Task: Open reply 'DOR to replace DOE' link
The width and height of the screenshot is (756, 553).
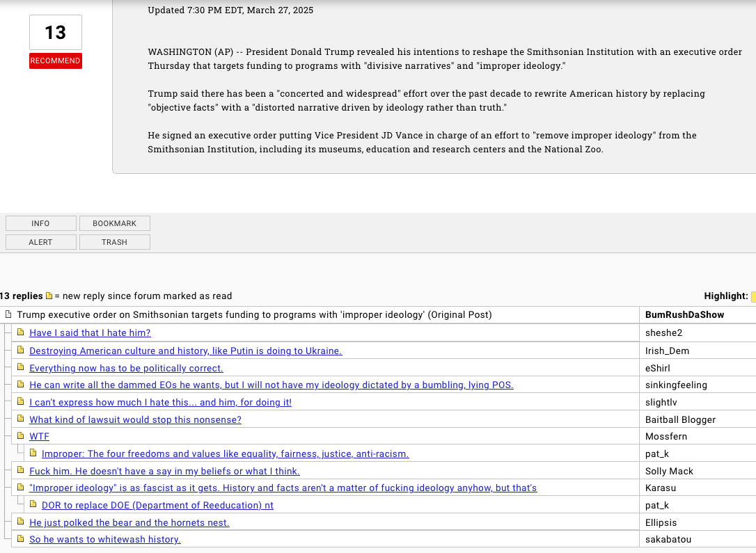Action: point(157,505)
